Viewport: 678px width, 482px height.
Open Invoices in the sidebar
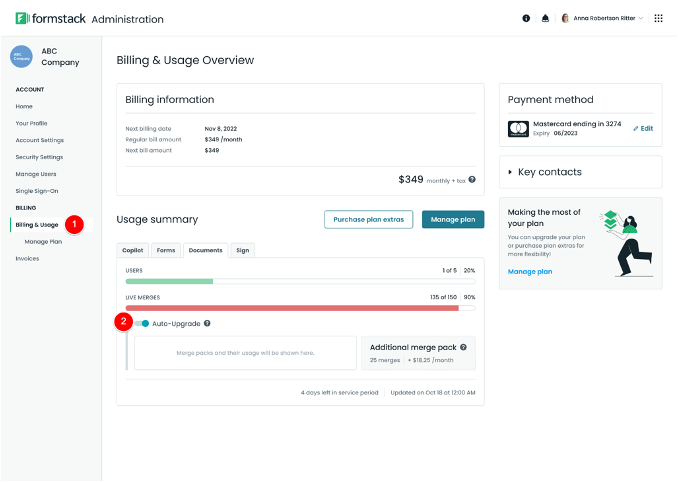click(28, 258)
